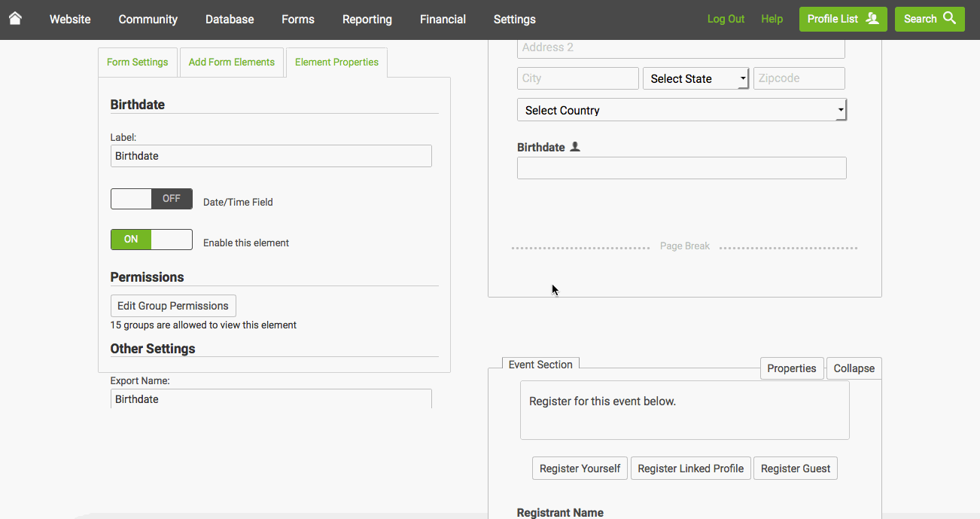980x519 pixels.
Task: Open the Reporting menu
Action: click(x=367, y=19)
